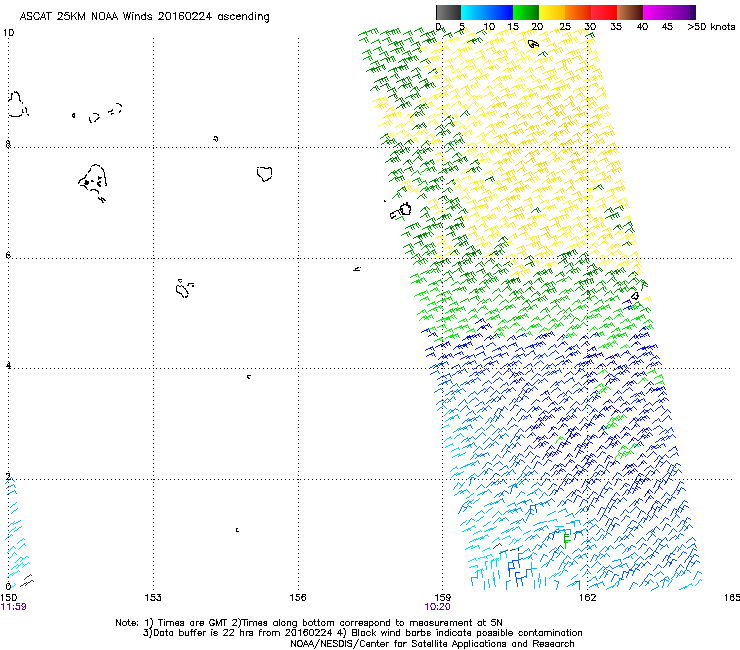Click the longitude axis label '153'
Viewport: 740px width, 650px height.
[x=153, y=598]
